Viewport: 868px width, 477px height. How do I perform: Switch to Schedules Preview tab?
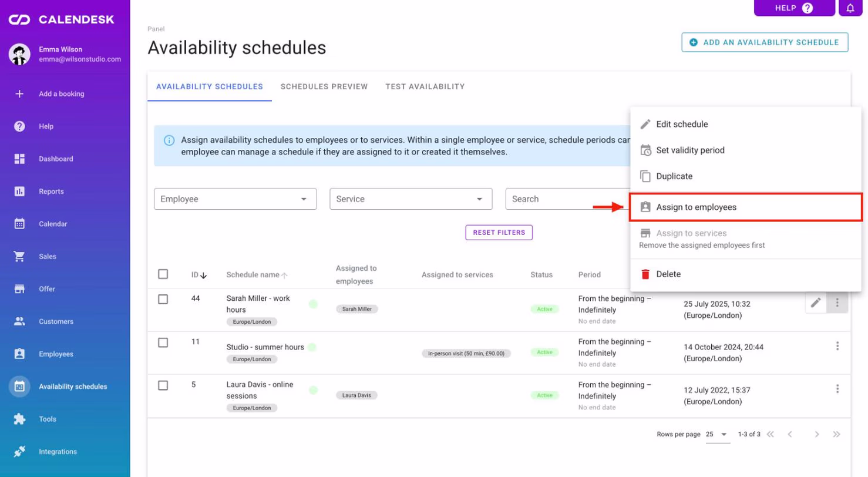[324, 86]
